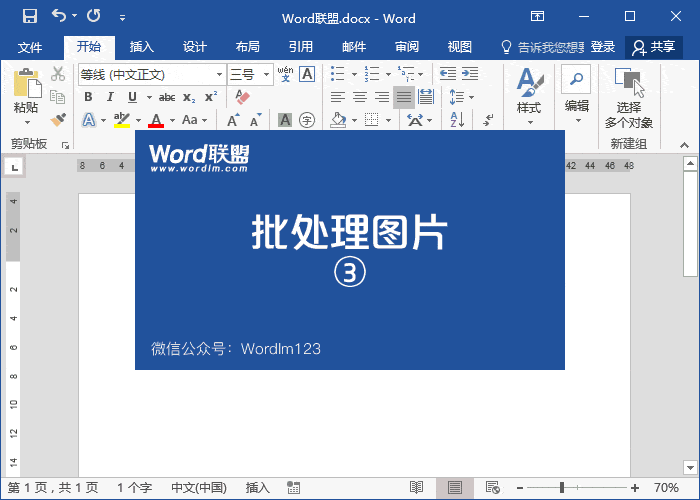
Task: Click the 粘贴 paste icon
Action: (x=26, y=83)
